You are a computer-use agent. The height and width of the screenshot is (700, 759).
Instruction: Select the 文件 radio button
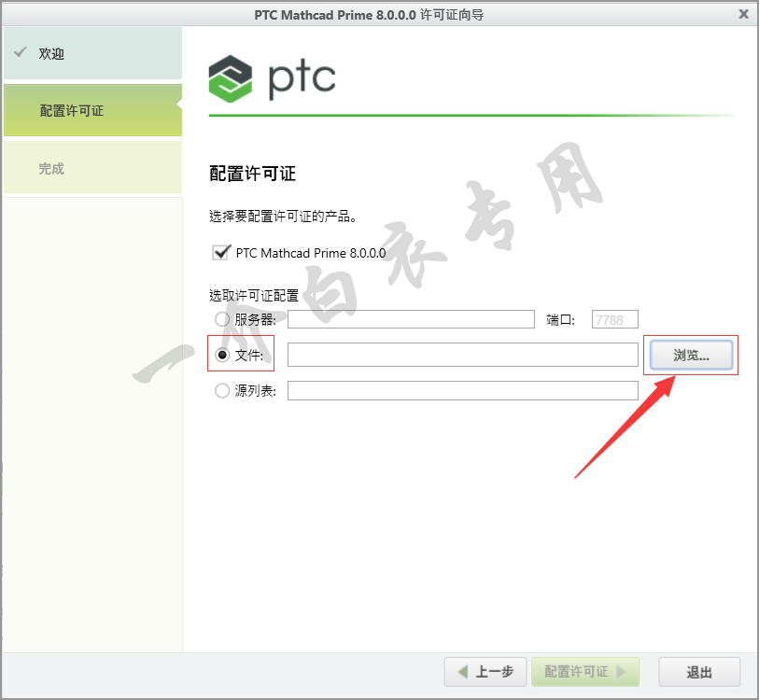(x=222, y=355)
